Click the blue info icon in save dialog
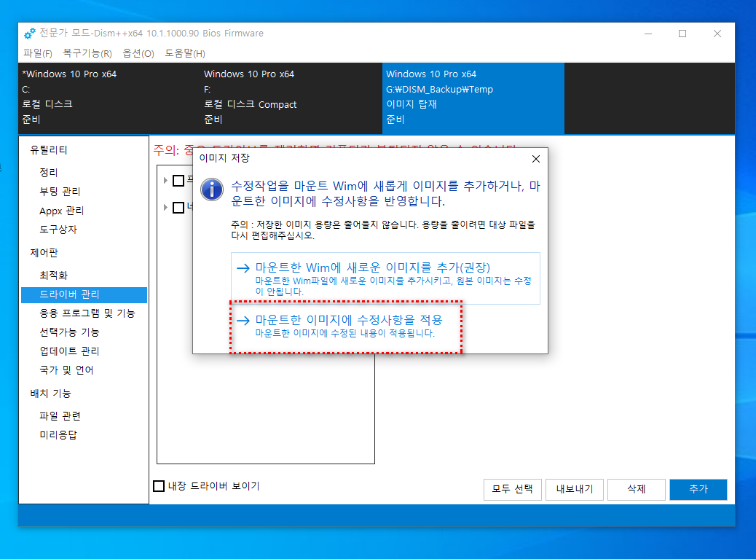The width and height of the screenshot is (756, 559). point(212,189)
